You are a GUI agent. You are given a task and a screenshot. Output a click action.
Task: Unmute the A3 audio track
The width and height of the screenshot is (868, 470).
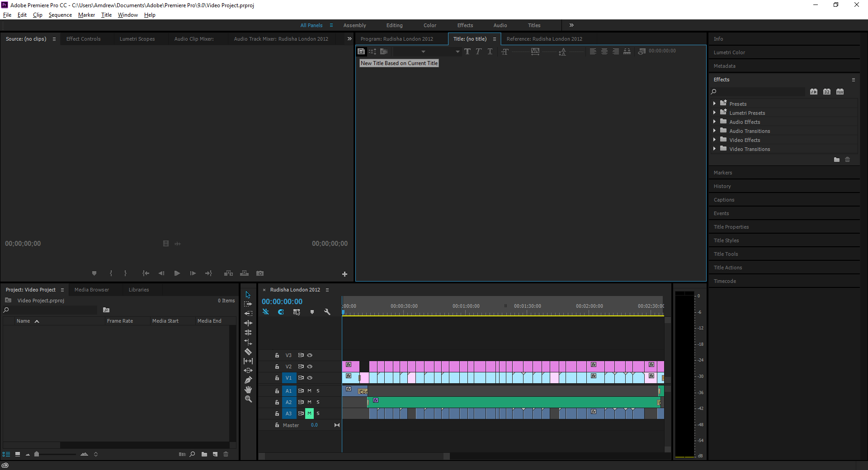coord(309,414)
